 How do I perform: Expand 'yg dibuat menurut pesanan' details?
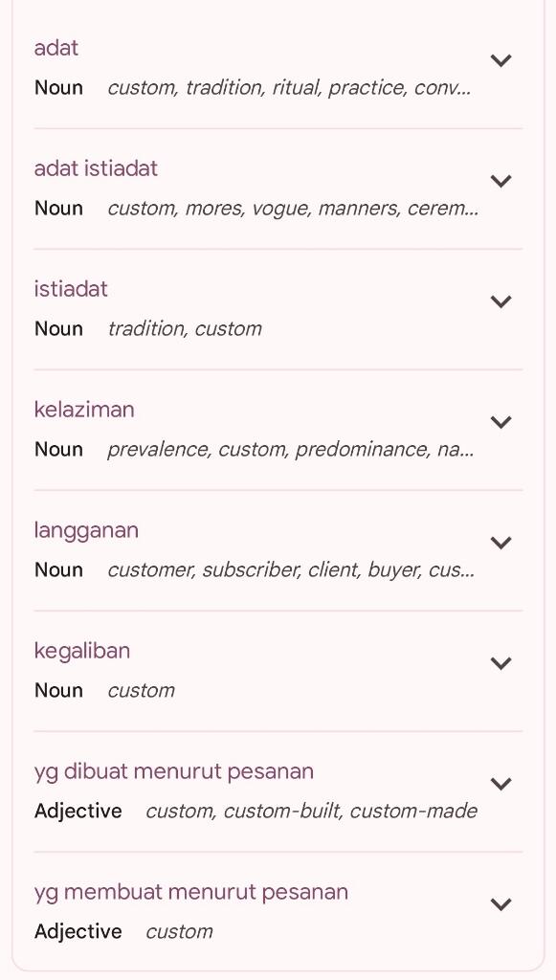[500, 783]
